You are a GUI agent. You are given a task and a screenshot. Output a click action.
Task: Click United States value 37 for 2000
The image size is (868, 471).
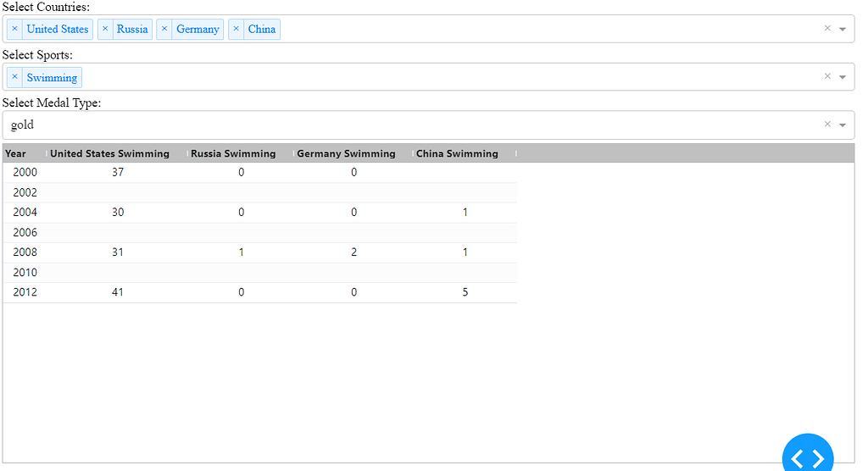pos(117,172)
